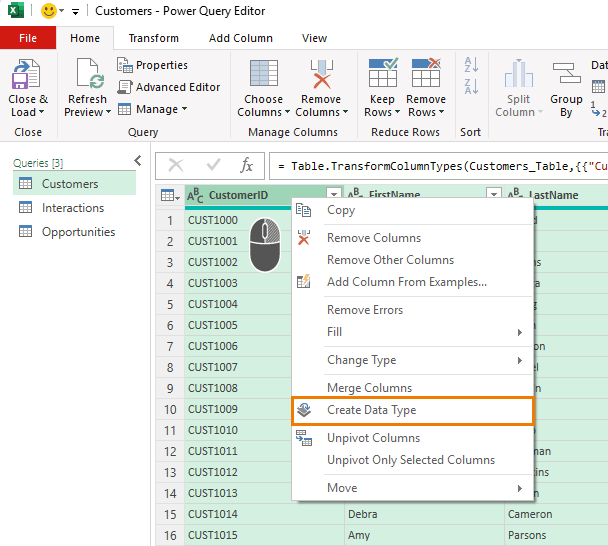Click the Choose Columns icon

tap(264, 73)
